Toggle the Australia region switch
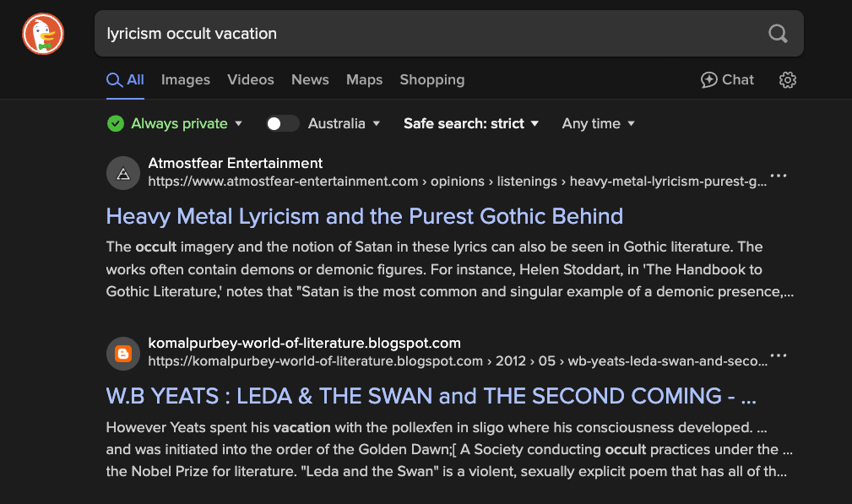This screenshot has height=504, width=852. pos(282,124)
